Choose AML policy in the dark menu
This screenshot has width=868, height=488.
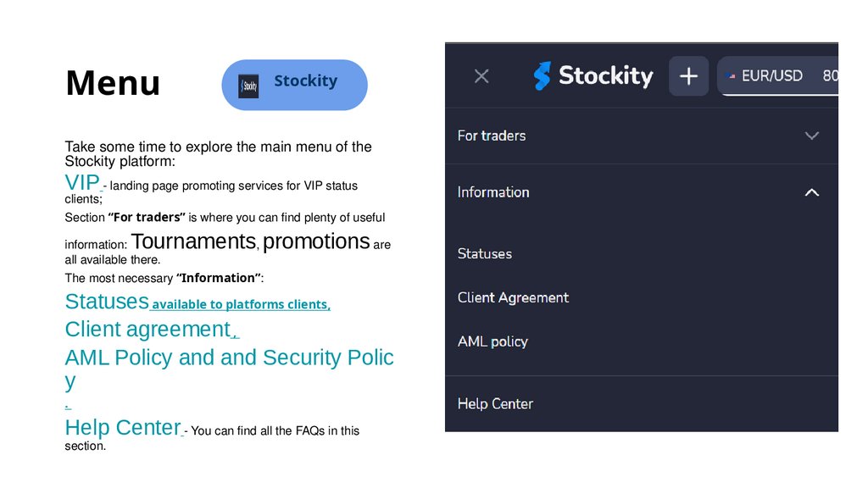pos(492,341)
